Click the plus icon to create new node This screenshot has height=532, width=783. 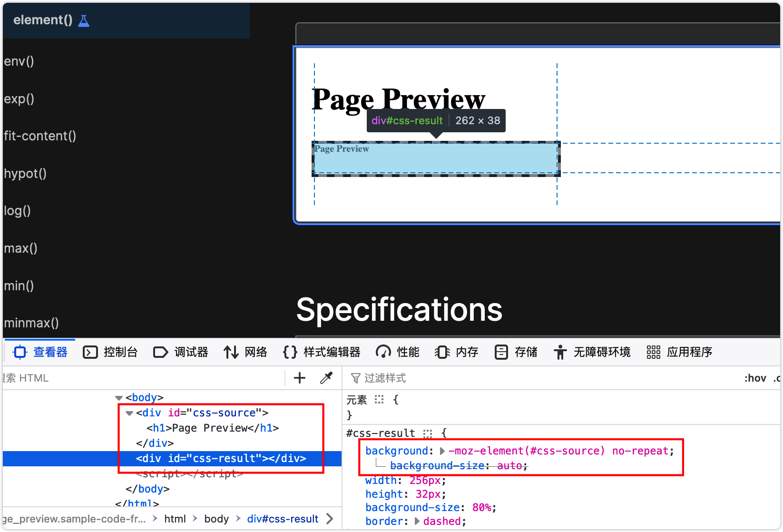[300, 378]
